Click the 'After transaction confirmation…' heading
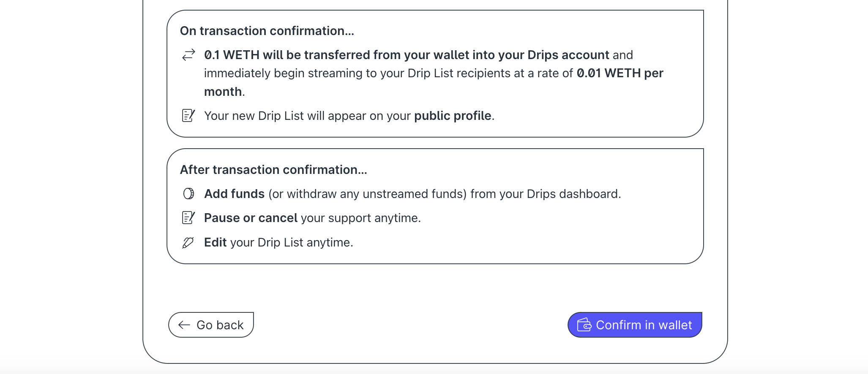Screen dimensions: 868x374 point(273,170)
